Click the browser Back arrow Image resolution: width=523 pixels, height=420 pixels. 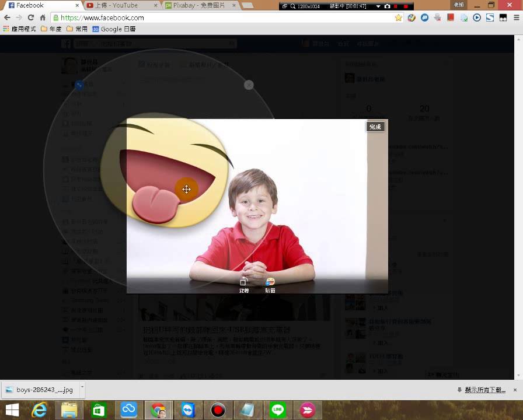click(8, 17)
